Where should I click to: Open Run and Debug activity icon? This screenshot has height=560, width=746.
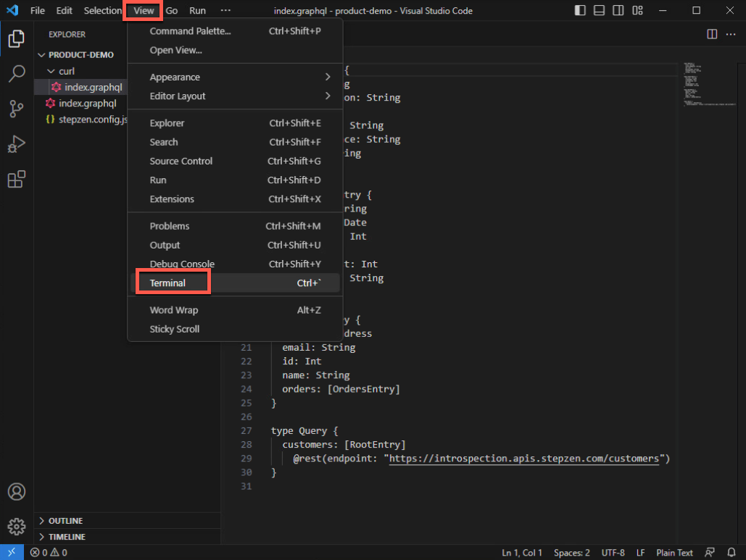(16, 144)
